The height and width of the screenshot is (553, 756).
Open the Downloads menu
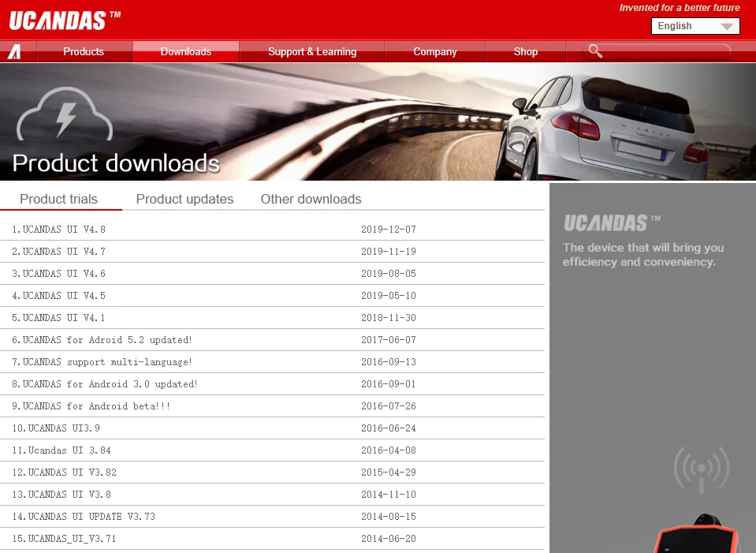coord(185,51)
